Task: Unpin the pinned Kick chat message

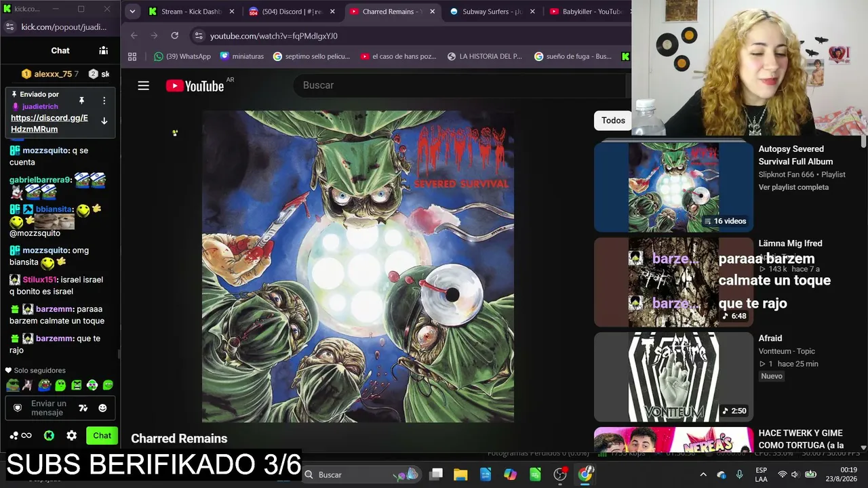Action: click(81, 100)
